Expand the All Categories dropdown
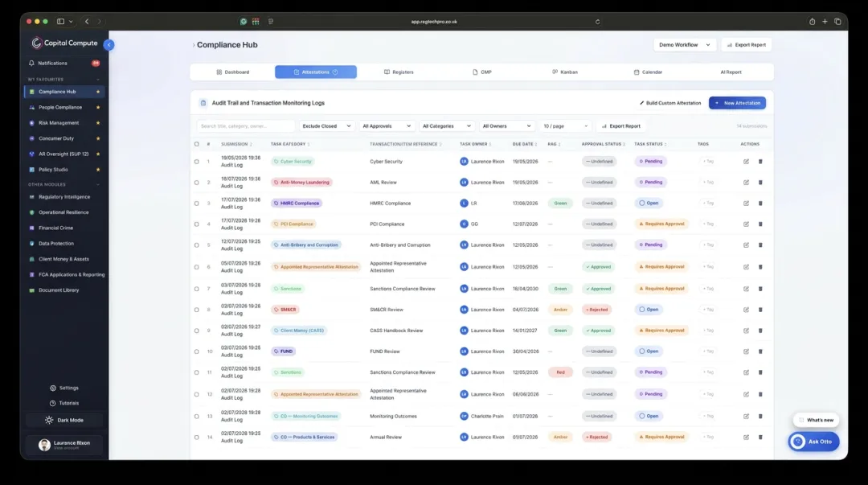Viewport: 868px width, 485px height. pos(446,125)
